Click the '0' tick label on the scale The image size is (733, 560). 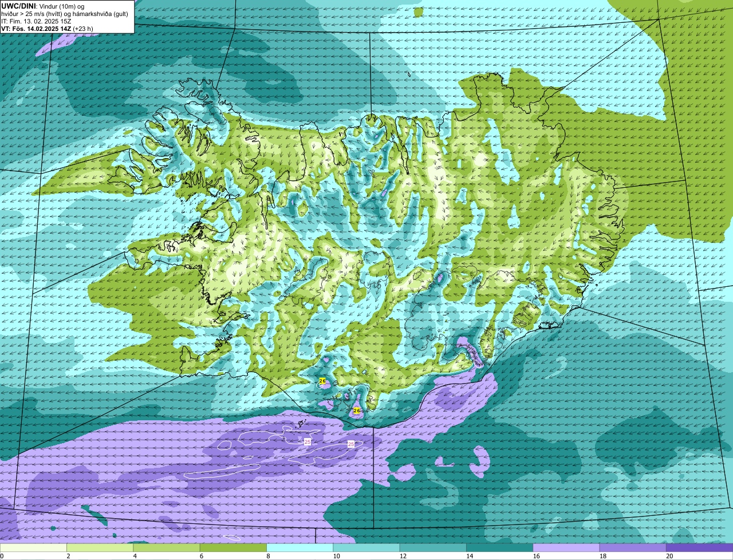(x=2, y=556)
